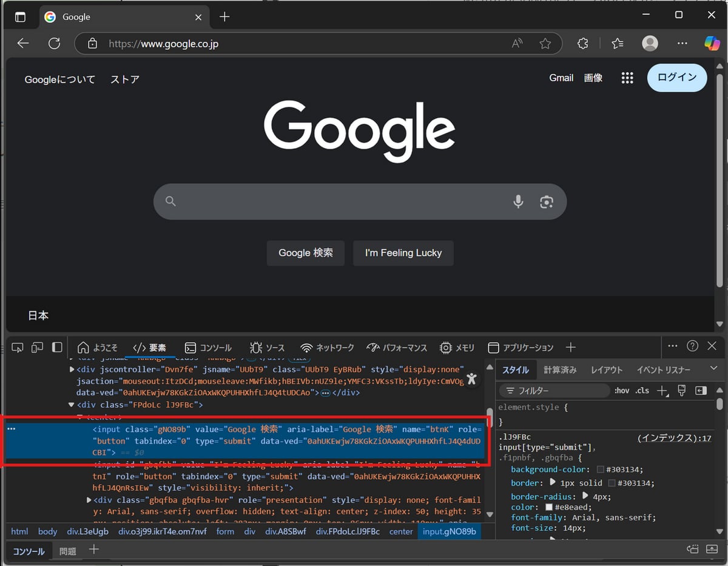Open the ソース tab
The height and width of the screenshot is (566, 728).
[x=267, y=348]
